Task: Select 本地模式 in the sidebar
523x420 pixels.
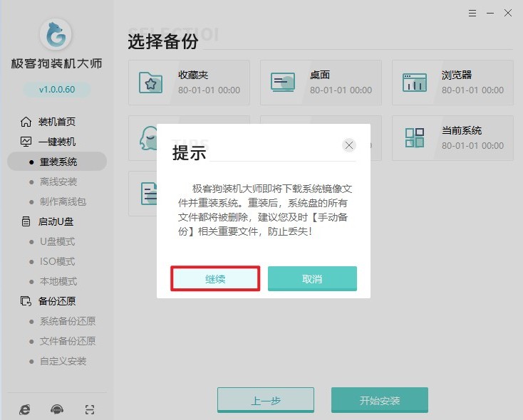Action: (x=58, y=281)
